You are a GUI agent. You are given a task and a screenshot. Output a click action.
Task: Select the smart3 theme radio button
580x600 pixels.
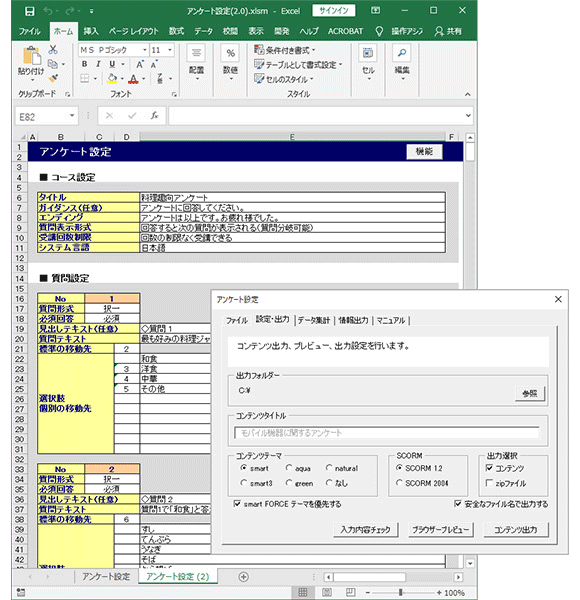(243, 483)
